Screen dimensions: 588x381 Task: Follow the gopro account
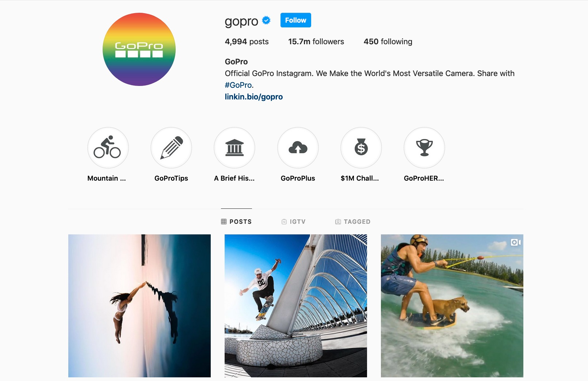pyautogui.click(x=296, y=20)
